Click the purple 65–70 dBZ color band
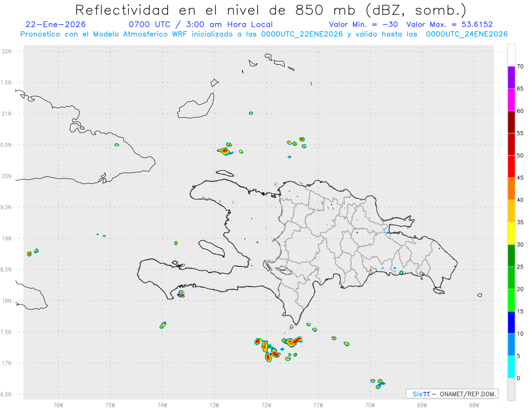This screenshot has height=411, width=532. tap(511, 78)
